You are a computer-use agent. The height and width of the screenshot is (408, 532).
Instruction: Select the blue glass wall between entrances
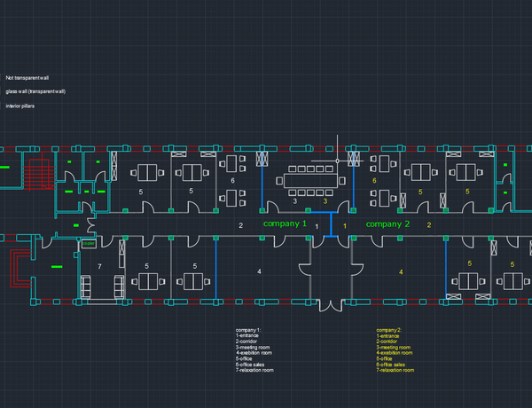331,225
